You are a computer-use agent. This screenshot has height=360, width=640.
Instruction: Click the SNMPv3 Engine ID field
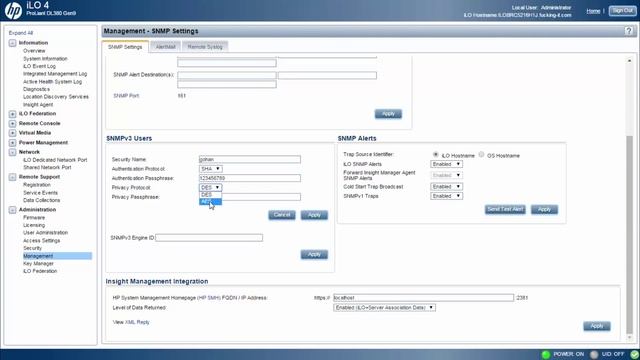209,238
